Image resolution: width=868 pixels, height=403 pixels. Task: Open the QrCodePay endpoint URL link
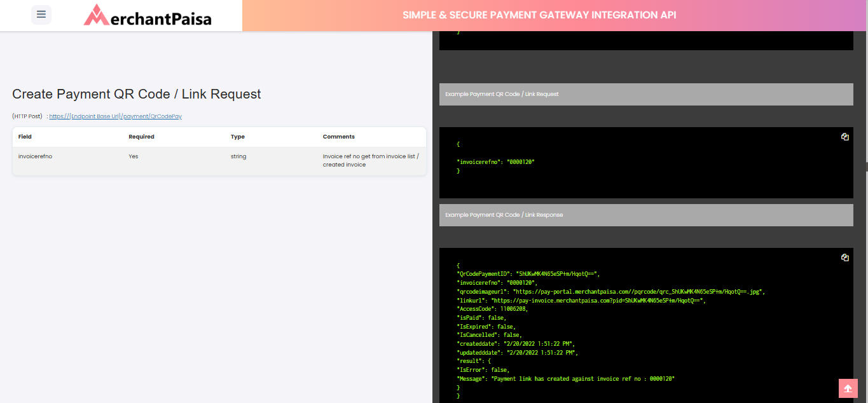pos(116,116)
